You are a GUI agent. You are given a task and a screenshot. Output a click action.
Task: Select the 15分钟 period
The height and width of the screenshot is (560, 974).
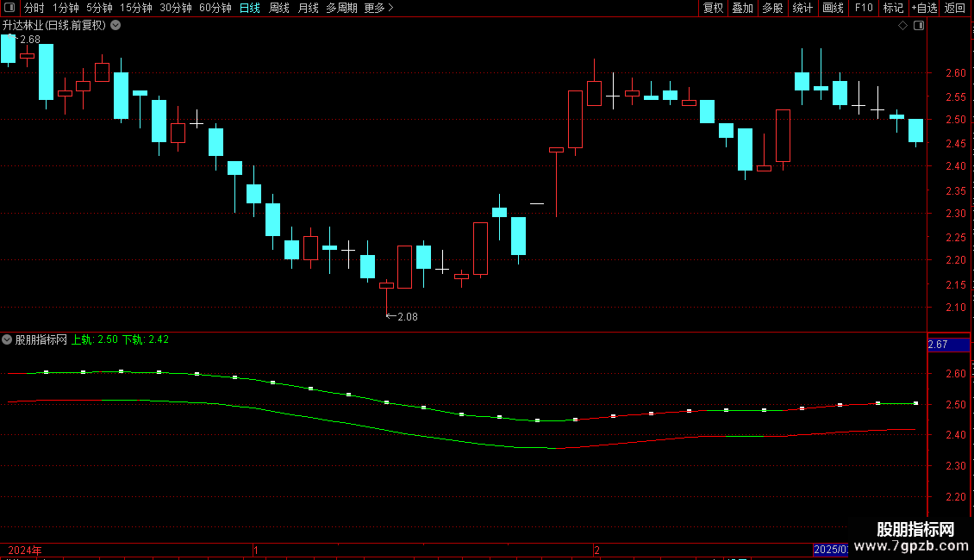click(x=135, y=8)
